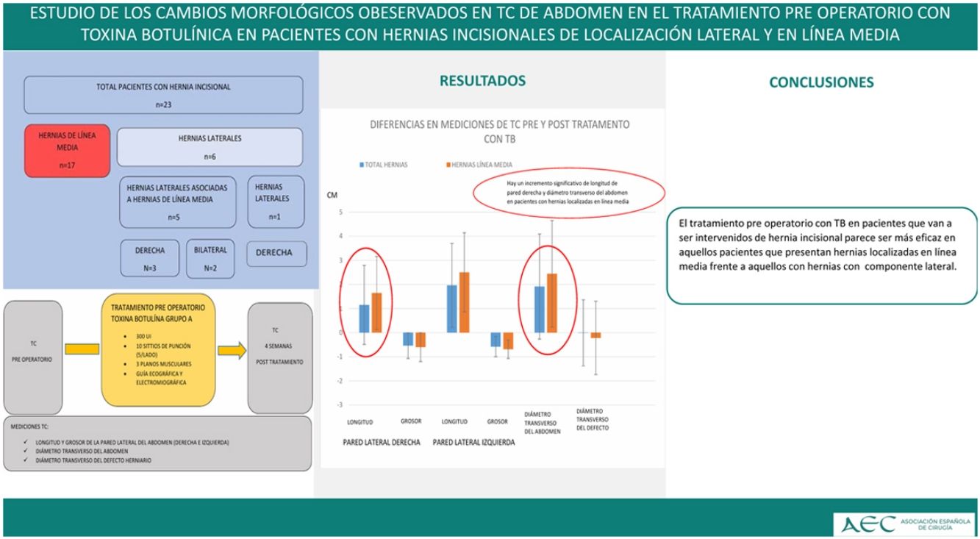Screen dimensions: 980x539
Task: Click the checkmark beside Longitud y Grosor measurement
Action: pyautogui.click(x=27, y=442)
